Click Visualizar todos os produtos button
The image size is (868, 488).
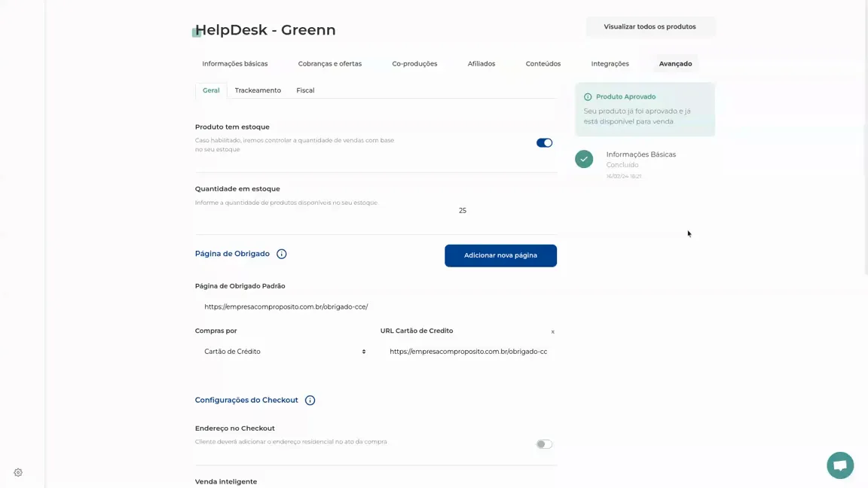click(650, 26)
